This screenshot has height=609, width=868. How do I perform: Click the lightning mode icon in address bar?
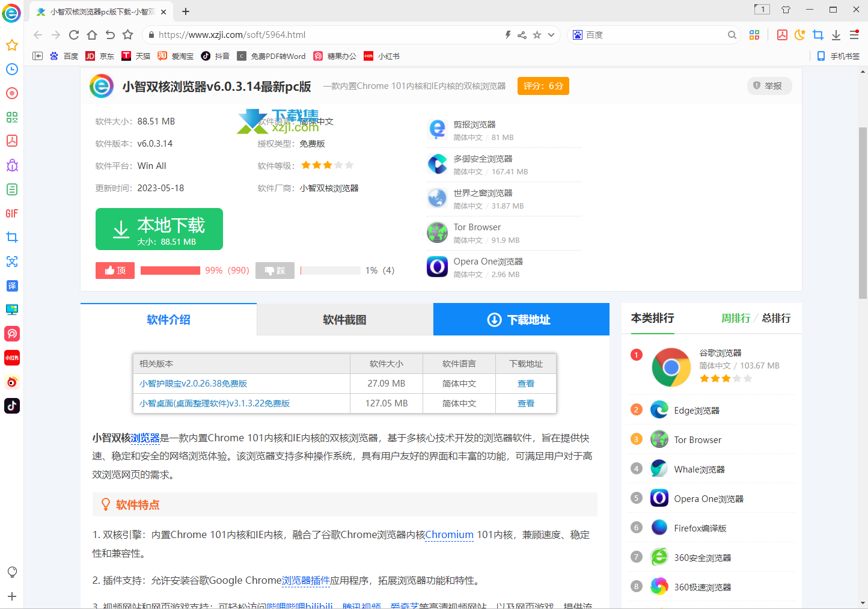point(508,35)
